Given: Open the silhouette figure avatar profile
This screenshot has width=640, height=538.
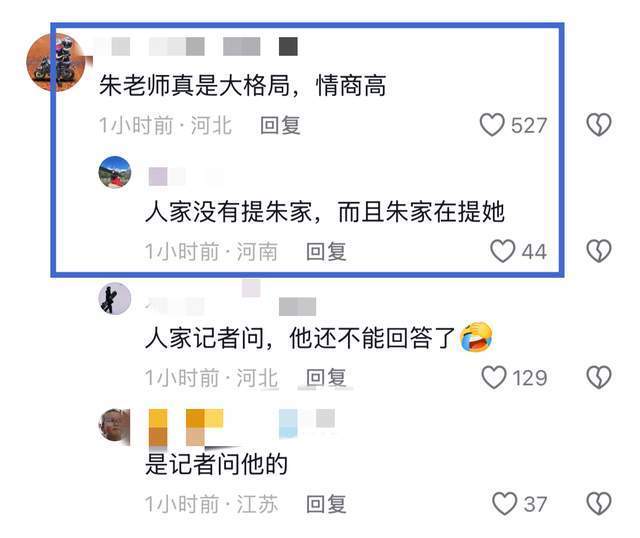Looking at the screenshot, I should pos(115,298).
